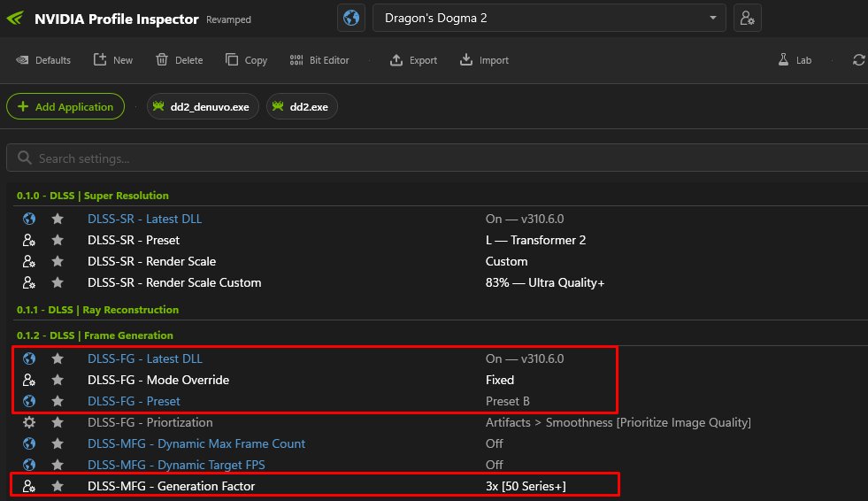Click the Add Application button
The image size is (868, 501).
pos(65,106)
